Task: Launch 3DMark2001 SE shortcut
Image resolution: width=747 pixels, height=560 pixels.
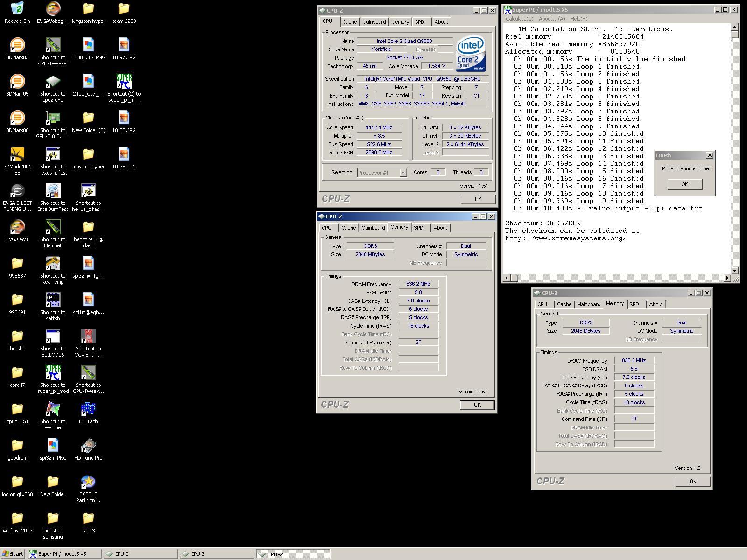Action: pos(17,161)
